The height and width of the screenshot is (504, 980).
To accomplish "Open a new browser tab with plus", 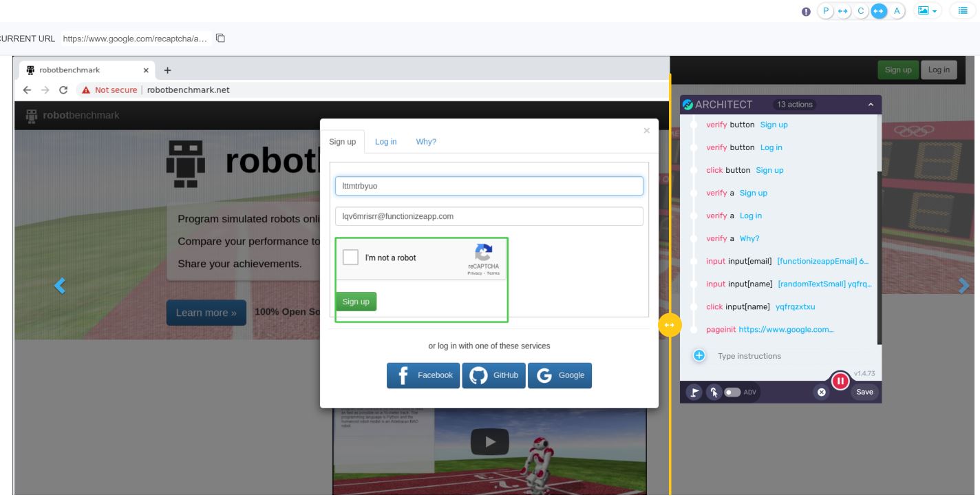I will pos(167,70).
